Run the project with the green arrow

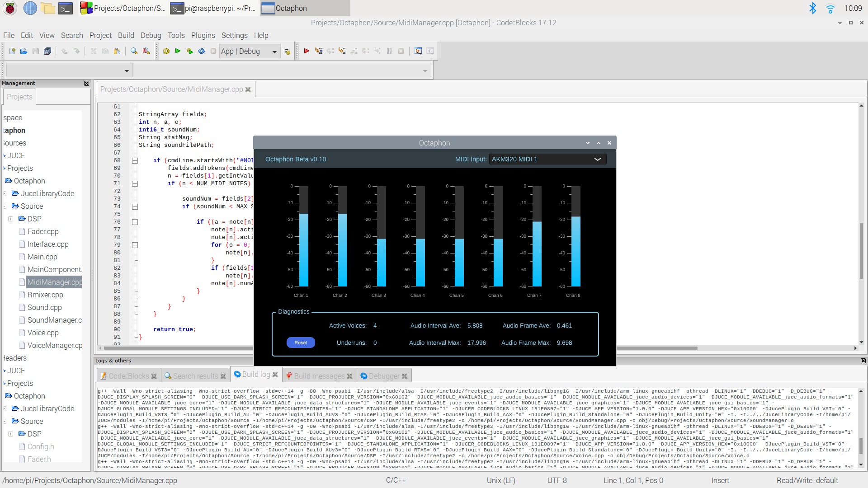click(x=178, y=51)
